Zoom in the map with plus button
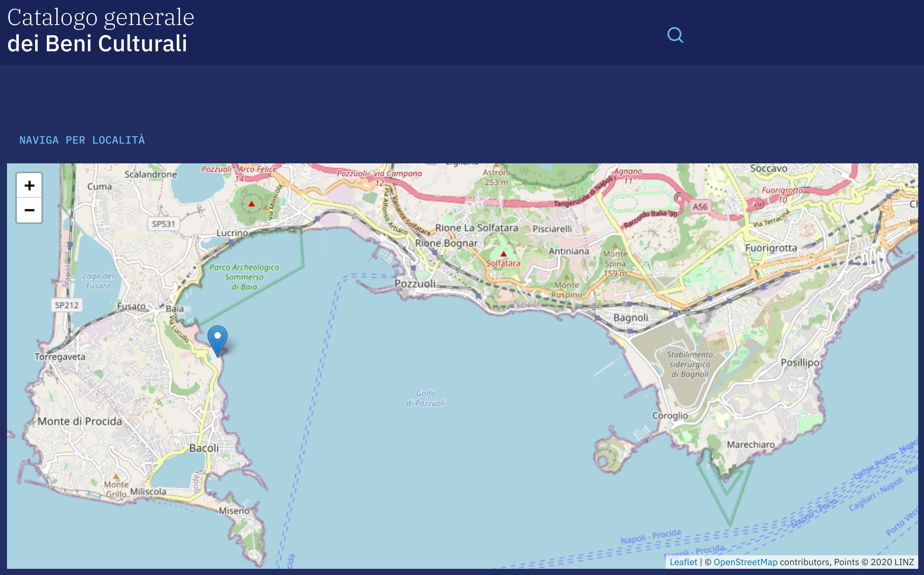 tap(29, 186)
